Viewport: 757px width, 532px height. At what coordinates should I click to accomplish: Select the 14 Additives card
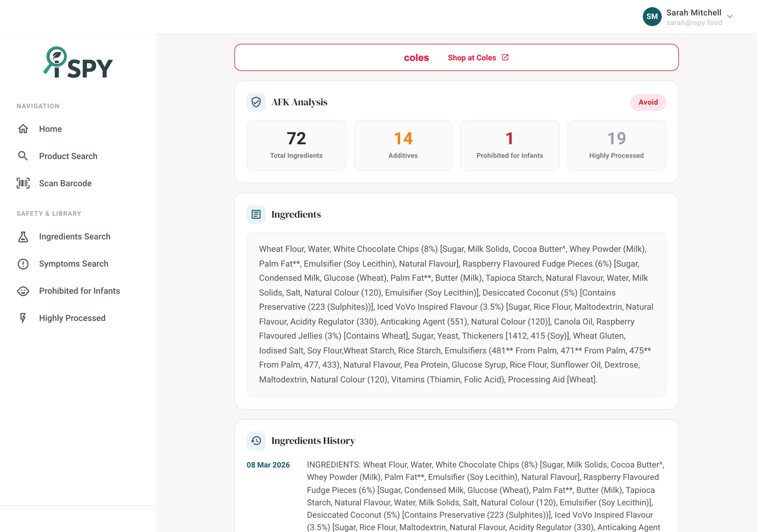pos(403,145)
